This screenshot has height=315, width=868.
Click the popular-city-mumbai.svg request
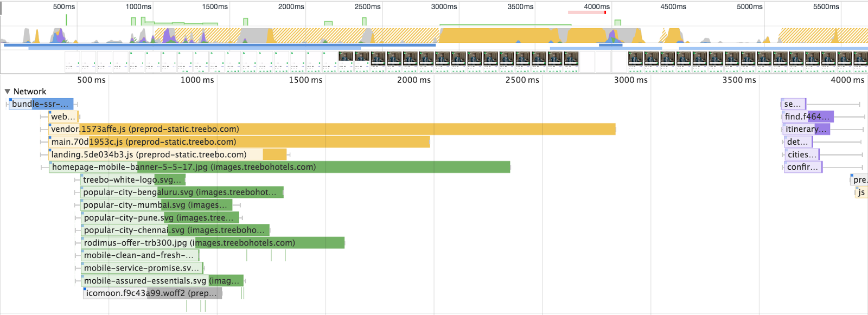156,205
